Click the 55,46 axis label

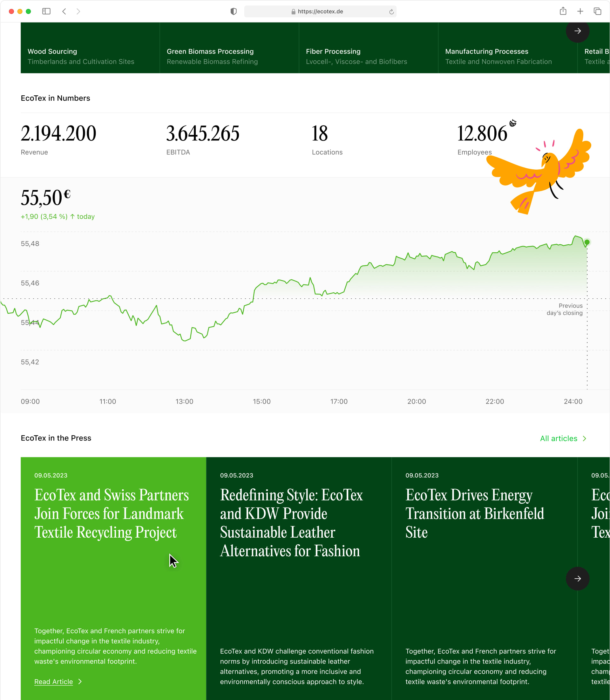pos(30,283)
